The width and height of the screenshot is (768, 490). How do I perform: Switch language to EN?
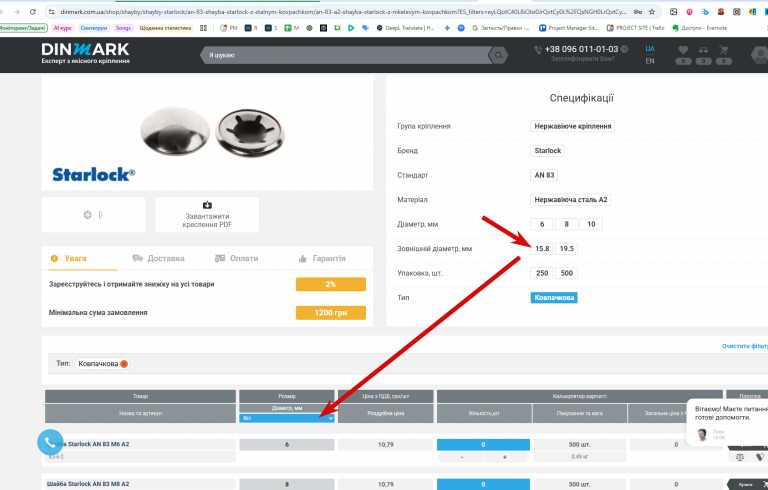649,61
